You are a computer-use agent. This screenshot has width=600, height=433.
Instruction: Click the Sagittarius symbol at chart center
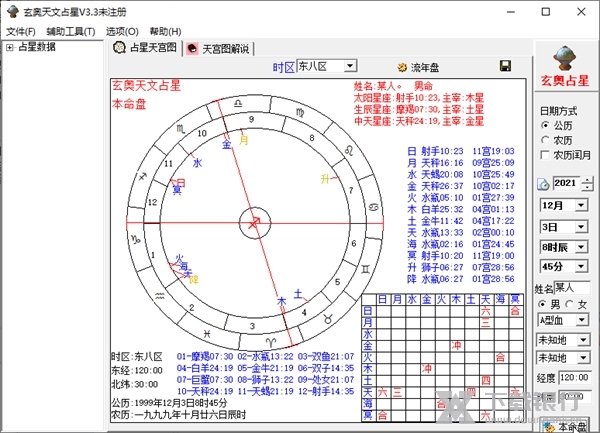(x=254, y=223)
